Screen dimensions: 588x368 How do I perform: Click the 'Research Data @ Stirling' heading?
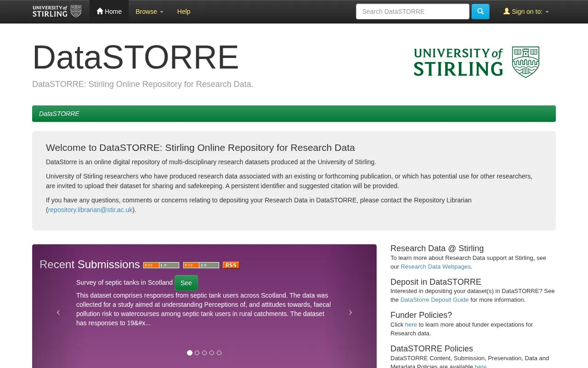(x=437, y=248)
